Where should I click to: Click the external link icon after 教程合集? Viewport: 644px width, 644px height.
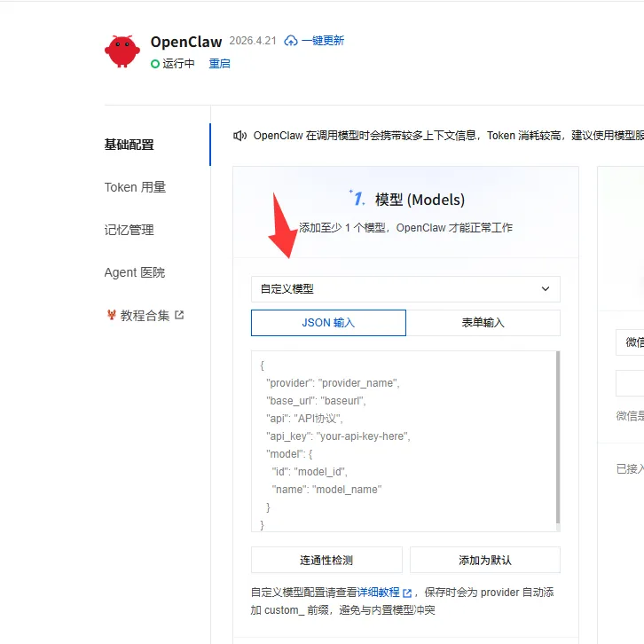(179, 315)
